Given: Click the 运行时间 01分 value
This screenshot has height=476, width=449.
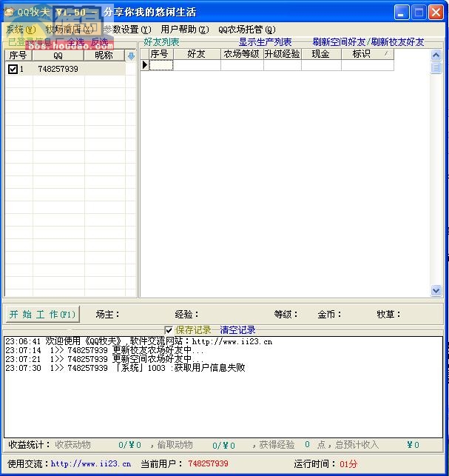Looking at the screenshot, I should click(348, 464).
